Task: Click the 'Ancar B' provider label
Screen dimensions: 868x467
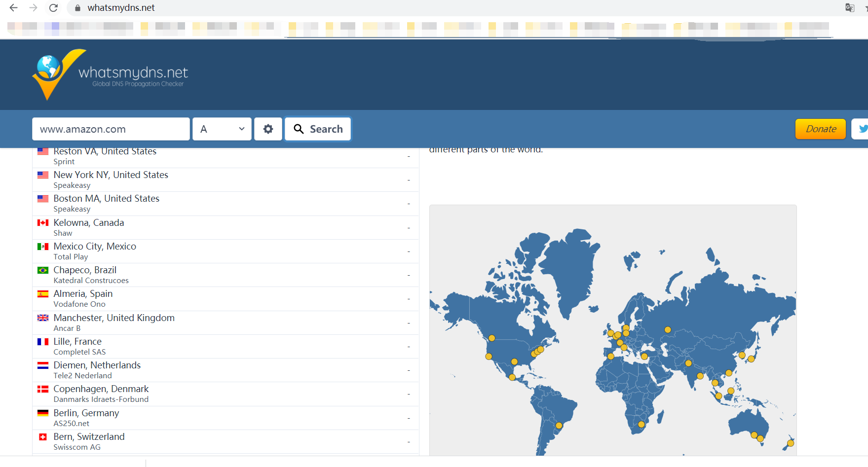Action: click(x=67, y=328)
